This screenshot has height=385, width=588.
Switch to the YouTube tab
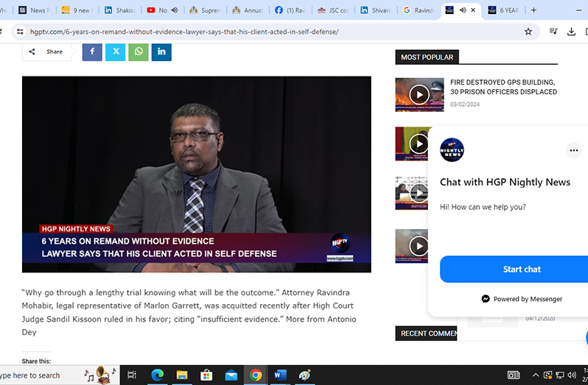158,10
